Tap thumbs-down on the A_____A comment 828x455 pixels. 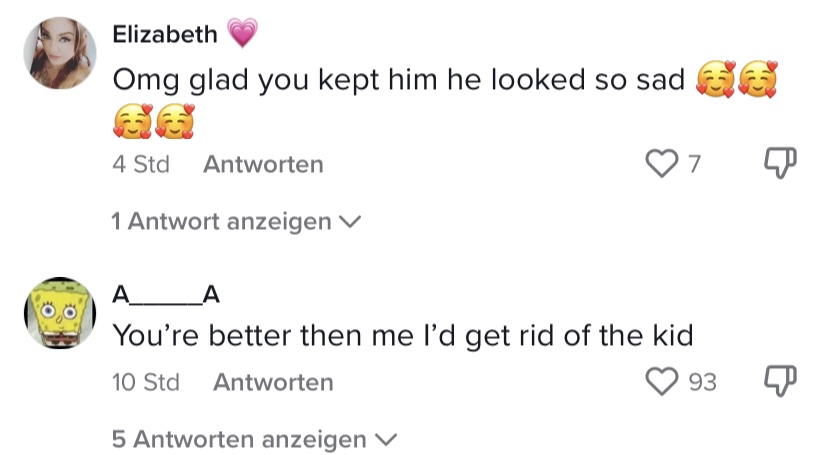coord(780,381)
